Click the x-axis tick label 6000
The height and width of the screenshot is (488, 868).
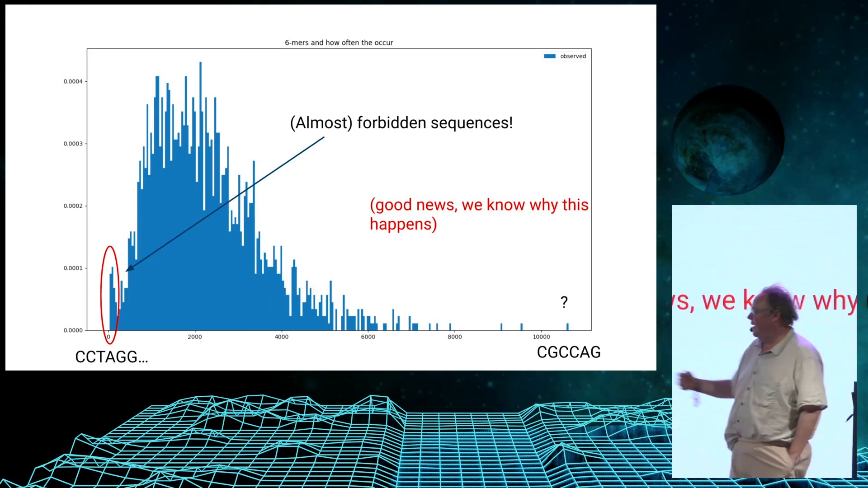368,337
